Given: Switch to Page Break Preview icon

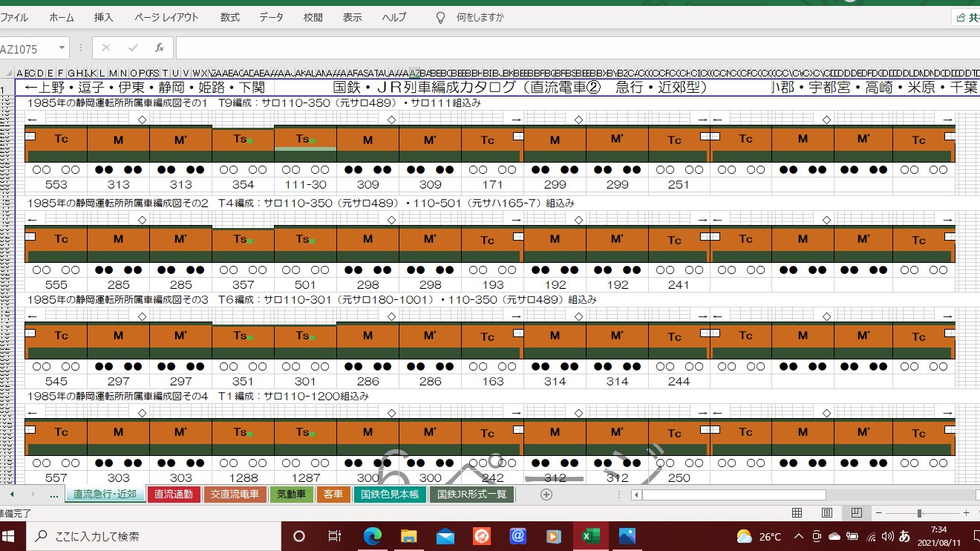Looking at the screenshot, I should 856,513.
